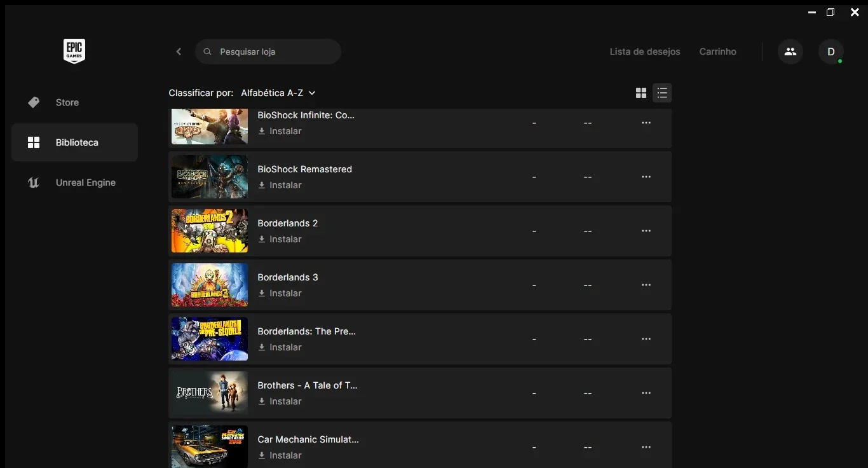Install Brothers - A Tale of Two Sons
This screenshot has width=868, height=468.
280,401
